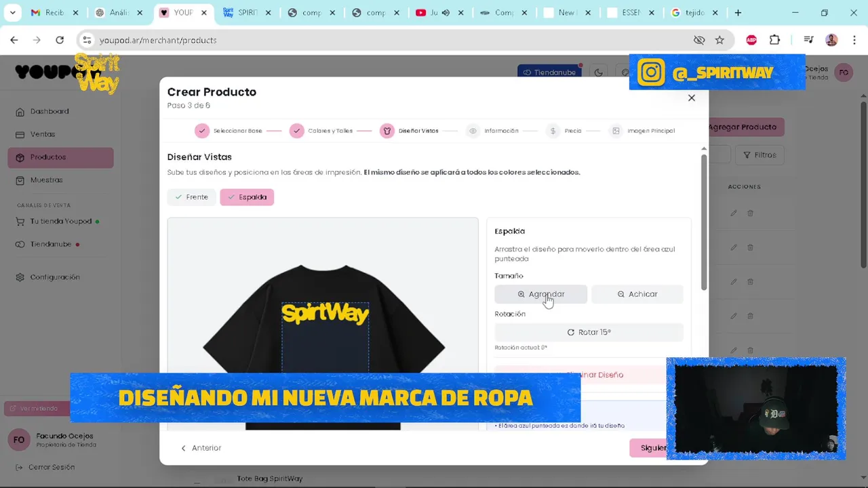Click the Tiendanube button in the header
868x488 pixels.
tap(549, 73)
